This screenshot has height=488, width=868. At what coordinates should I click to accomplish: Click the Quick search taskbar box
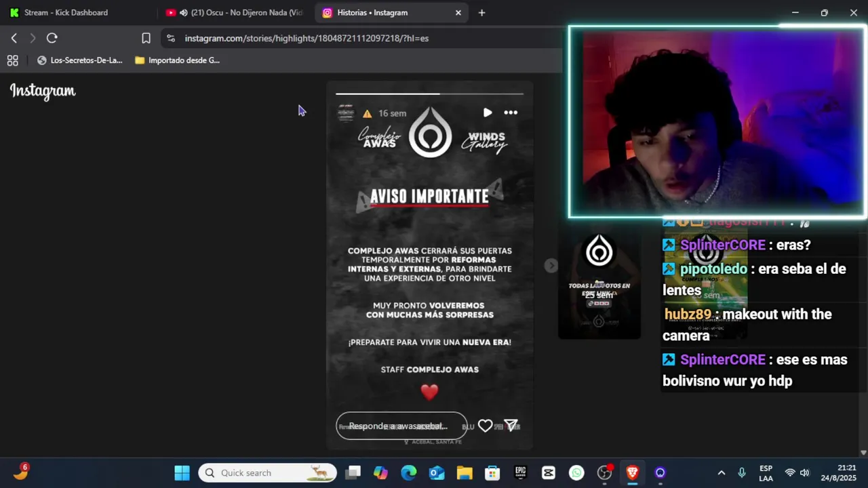click(267, 472)
